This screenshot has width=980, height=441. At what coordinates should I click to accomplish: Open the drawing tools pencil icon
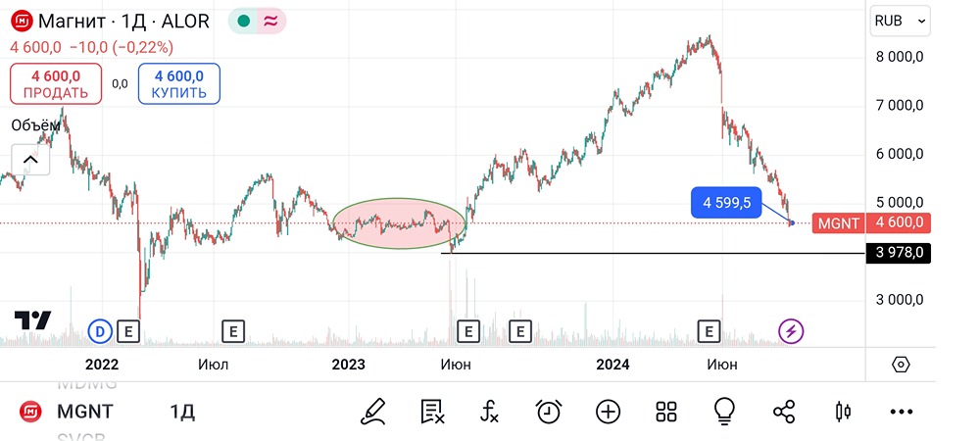coord(372,412)
